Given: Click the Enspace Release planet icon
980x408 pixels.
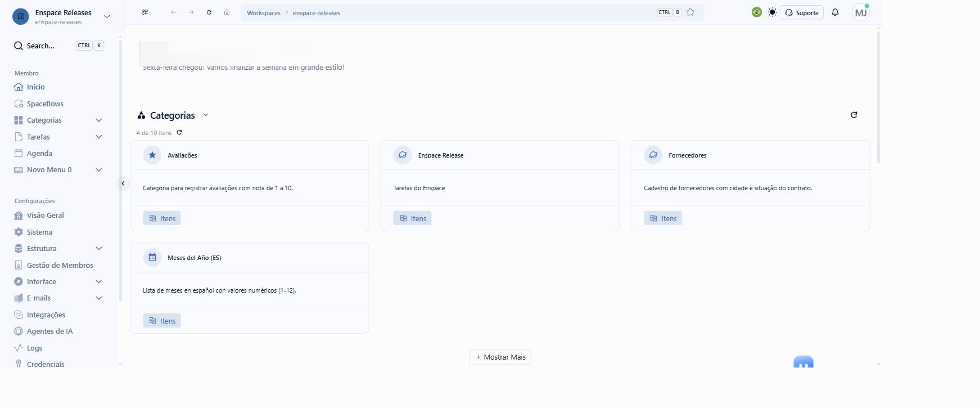Looking at the screenshot, I should click(403, 155).
